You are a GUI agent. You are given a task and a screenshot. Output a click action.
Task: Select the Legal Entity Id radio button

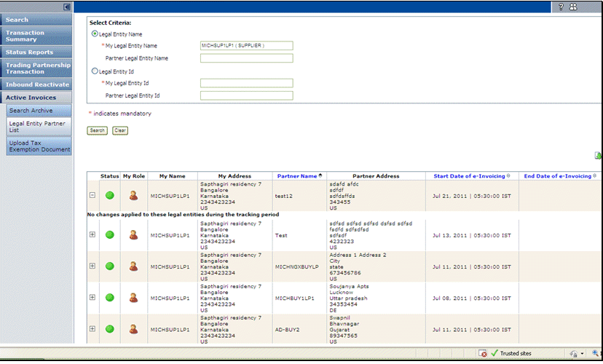click(95, 71)
